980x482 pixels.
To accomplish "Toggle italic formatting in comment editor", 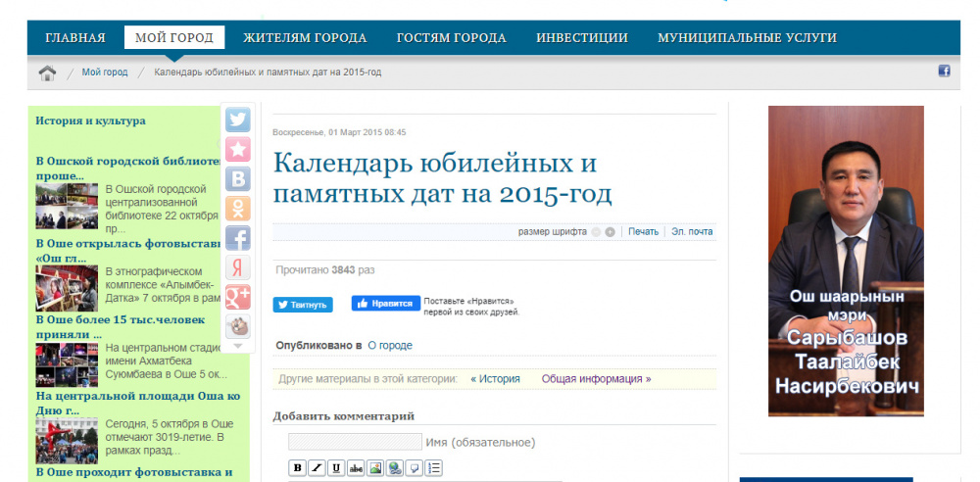I will click(317, 467).
